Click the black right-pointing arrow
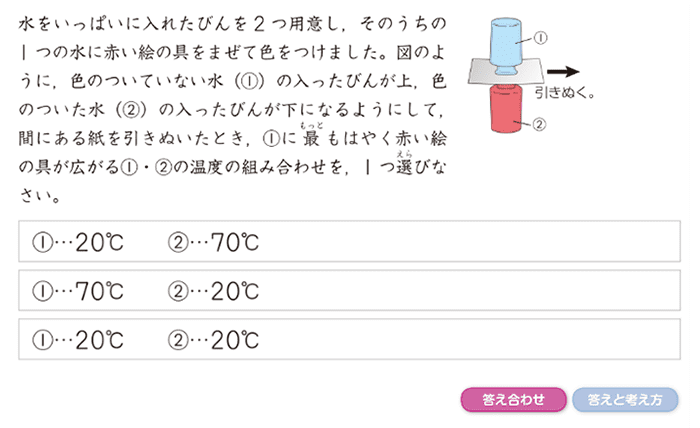The height and width of the screenshot is (428, 700). pos(563,71)
